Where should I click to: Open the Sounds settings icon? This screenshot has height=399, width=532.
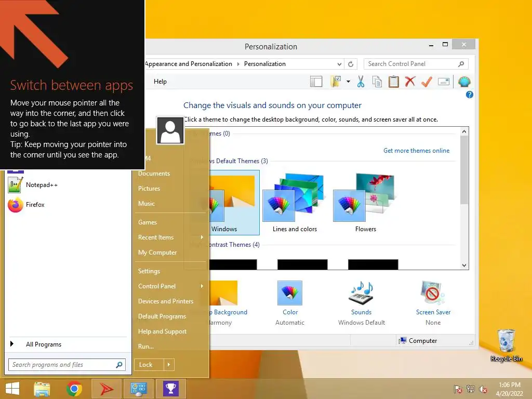pyautogui.click(x=361, y=292)
